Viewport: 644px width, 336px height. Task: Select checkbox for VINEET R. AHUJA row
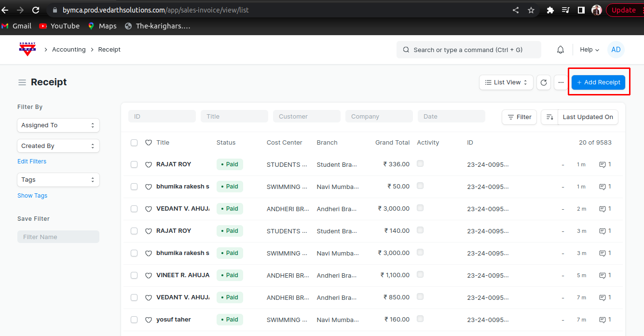(x=134, y=275)
